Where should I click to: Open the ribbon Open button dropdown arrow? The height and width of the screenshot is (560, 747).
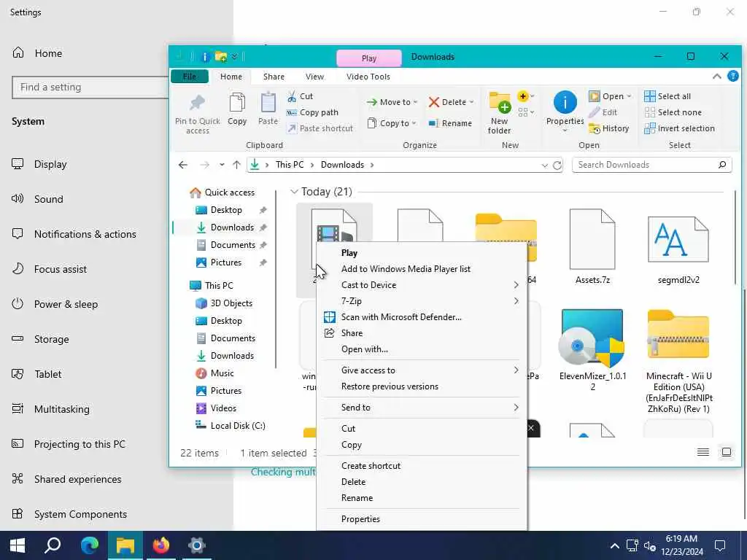629,96
